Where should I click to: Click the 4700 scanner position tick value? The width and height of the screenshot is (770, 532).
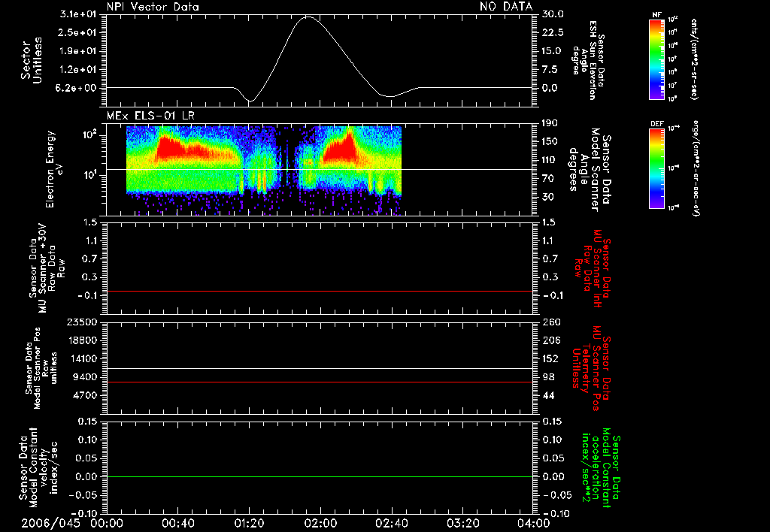click(x=84, y=395)
